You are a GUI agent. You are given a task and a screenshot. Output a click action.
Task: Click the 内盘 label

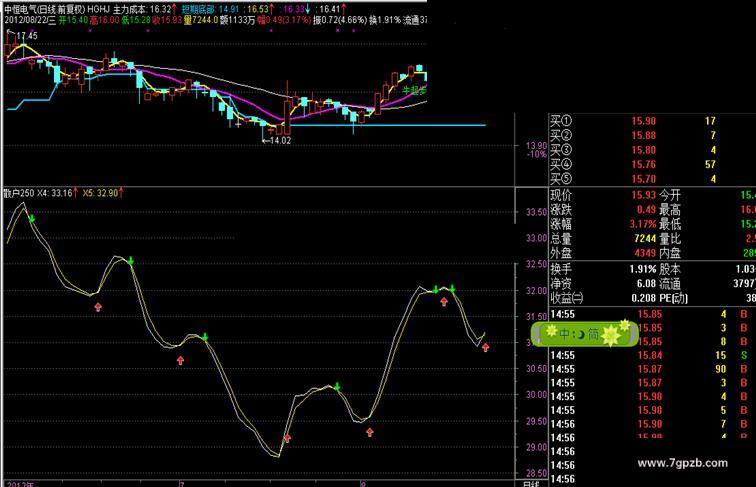(670, 253)
